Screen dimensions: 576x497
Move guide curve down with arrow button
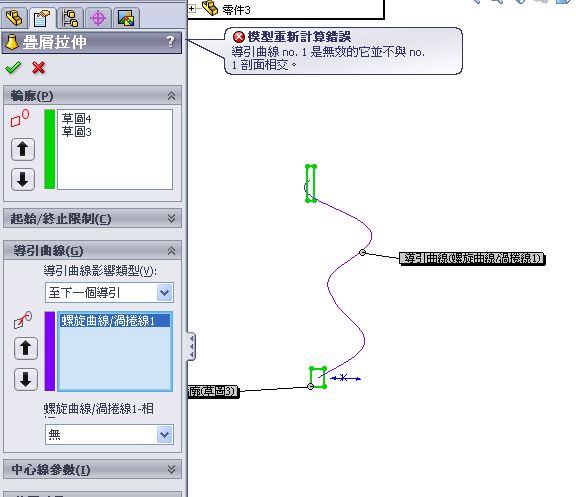pyautogui.click(x=25, y=379)
